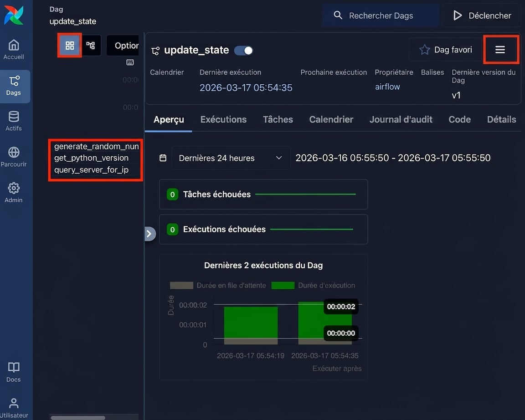Image resolution: width=525 pixels, height=420 pixels.
Task: Open the Calendrier tab
Action: pos(331,119)
